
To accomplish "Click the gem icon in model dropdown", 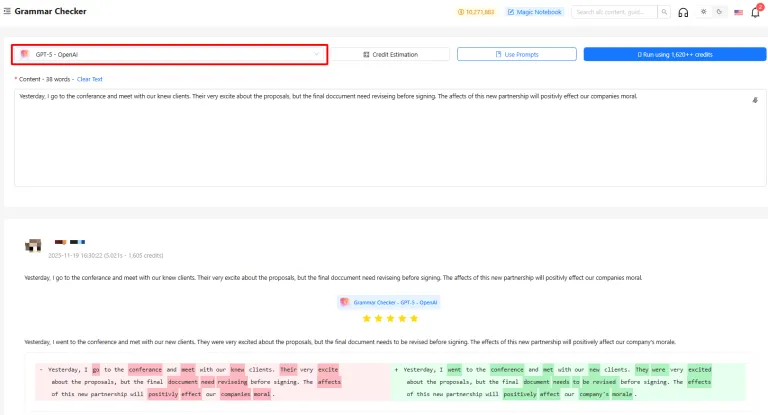I will (x=25, y=54).
